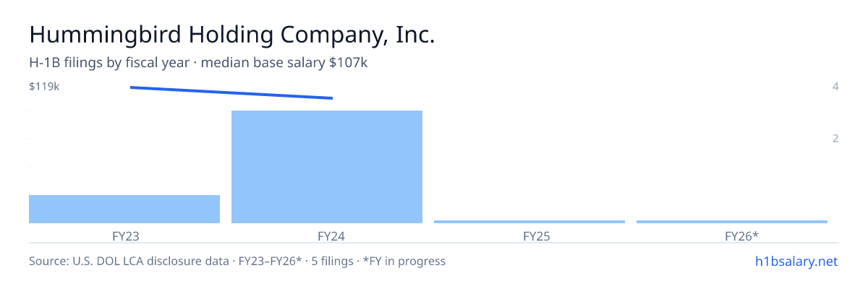Click the blue median salary trend line

(x=231, y=92)
